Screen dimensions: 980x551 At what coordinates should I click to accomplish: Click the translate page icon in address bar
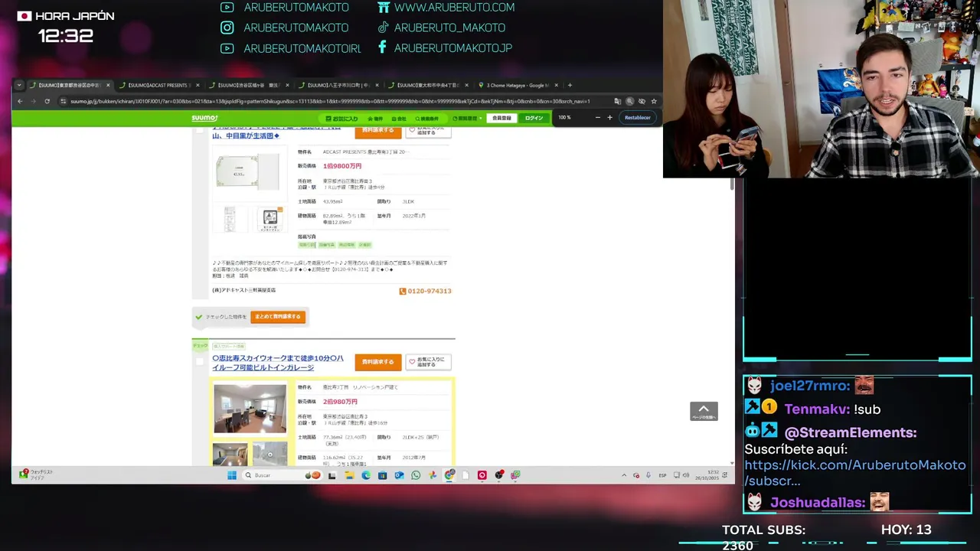[x=617, y=101]
